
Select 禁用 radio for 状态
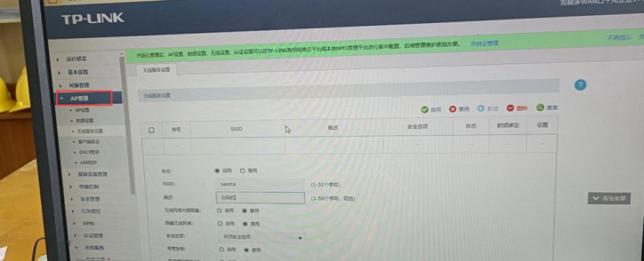click(242, 170)
